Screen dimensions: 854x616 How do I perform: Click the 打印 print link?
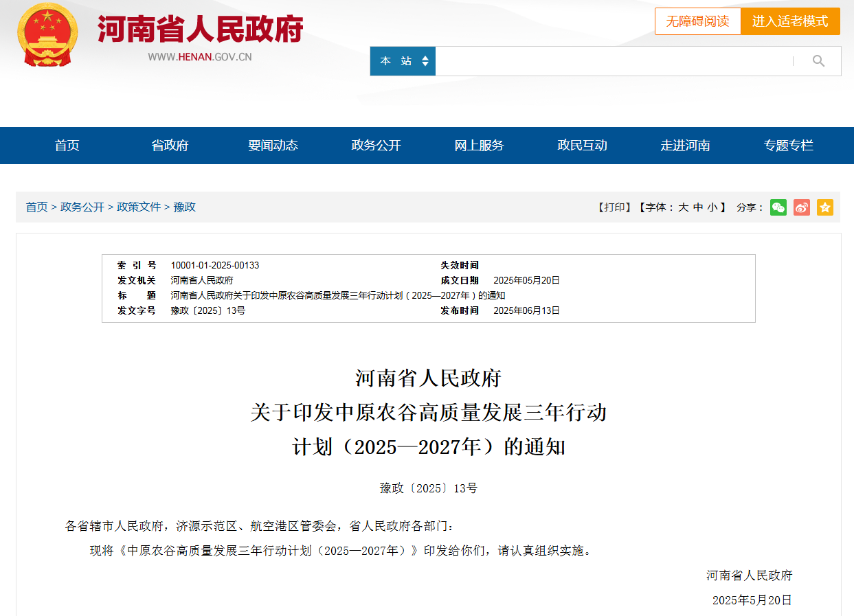click(614, 207)
